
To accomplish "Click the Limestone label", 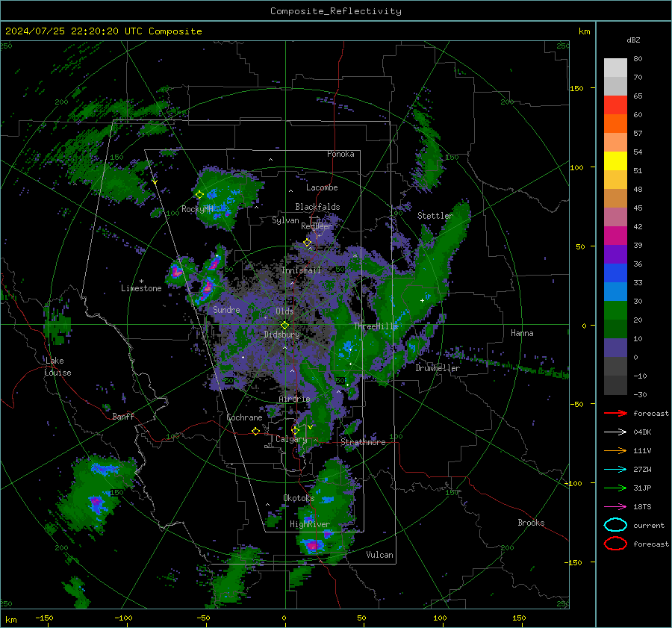I will click(x=141, y=288).
